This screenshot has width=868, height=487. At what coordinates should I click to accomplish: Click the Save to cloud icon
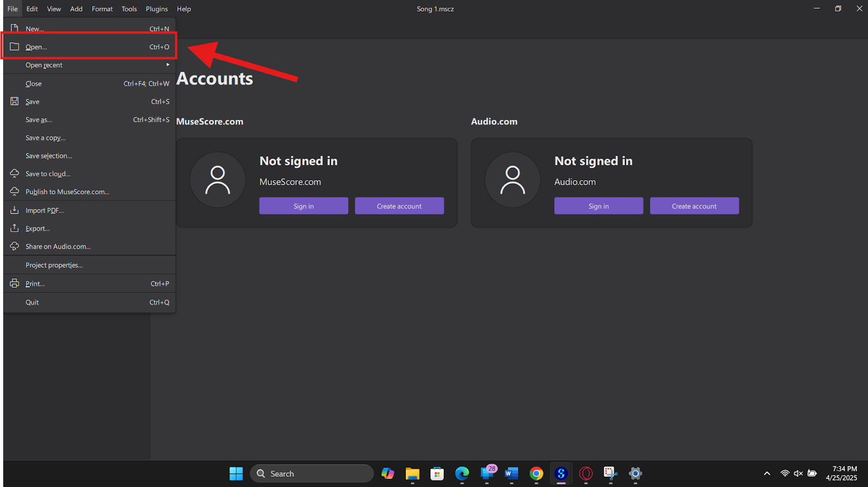pyautogui.click(x=15, y=174)
